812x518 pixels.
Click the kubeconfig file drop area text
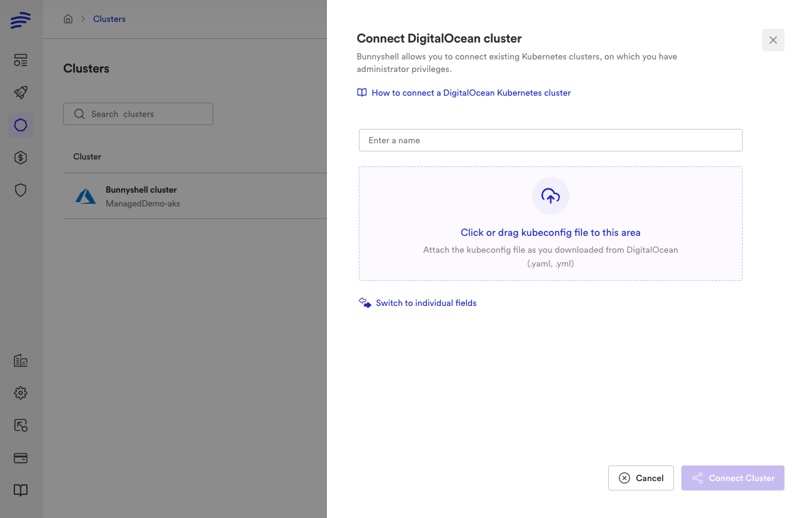pos(551,232)
